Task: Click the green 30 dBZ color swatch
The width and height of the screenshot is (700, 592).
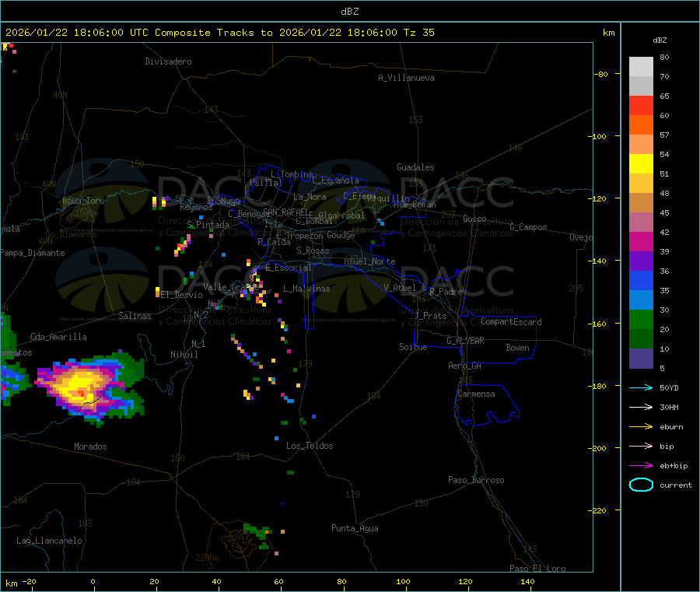Action: [x=641, y=319]
